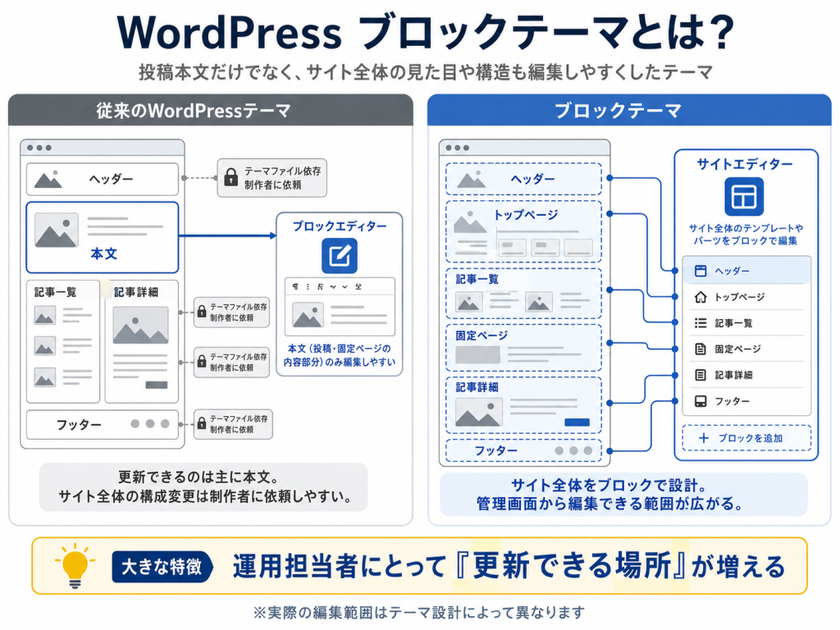The height and width of the screenshot is (630, 840).
Task: Click the large image placeholder under the traditional 記事詳細
Action: [140, 325]
